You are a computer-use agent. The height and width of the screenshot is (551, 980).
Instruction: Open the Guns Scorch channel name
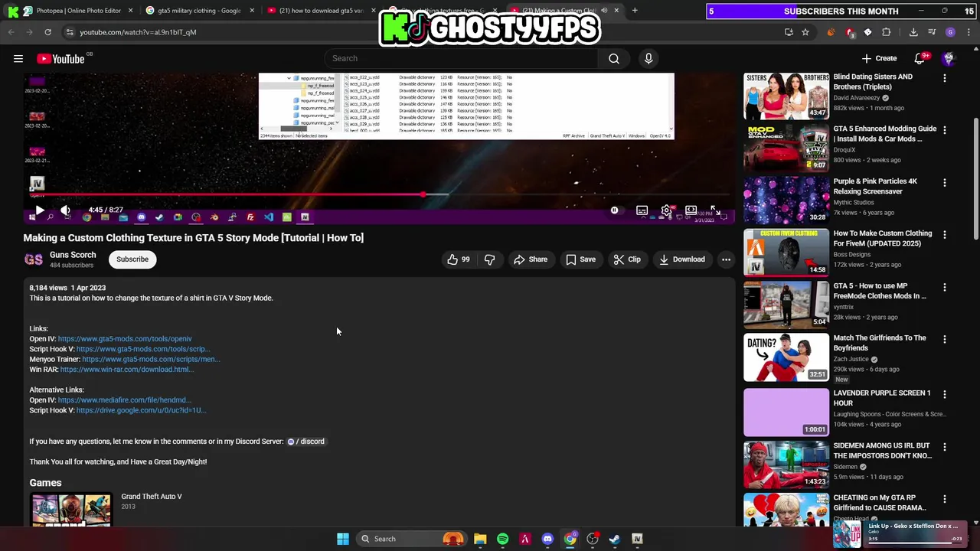73,255
